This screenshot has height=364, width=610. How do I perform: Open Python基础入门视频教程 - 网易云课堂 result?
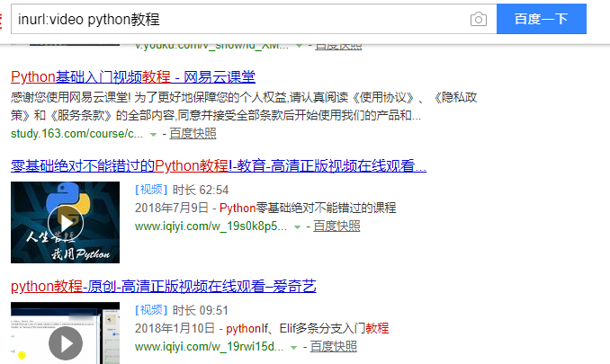133,77
